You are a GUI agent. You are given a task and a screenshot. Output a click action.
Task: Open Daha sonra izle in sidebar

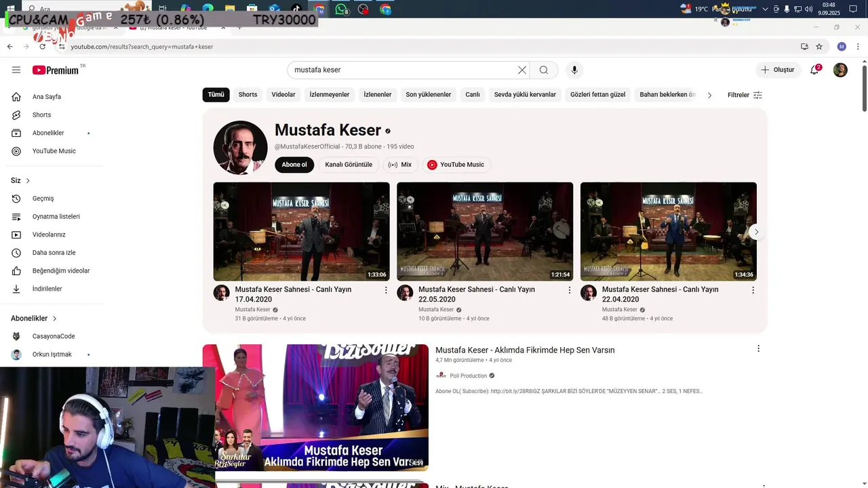click(x=54, y=253)
